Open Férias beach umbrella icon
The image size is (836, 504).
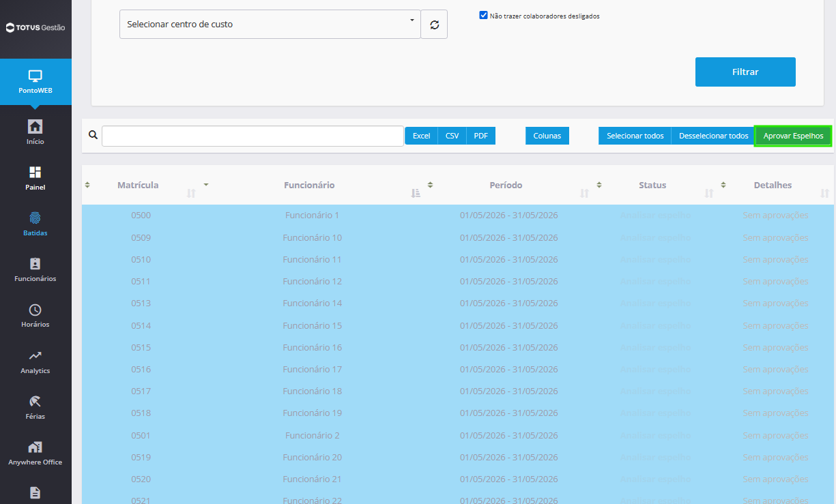[35, 401]
